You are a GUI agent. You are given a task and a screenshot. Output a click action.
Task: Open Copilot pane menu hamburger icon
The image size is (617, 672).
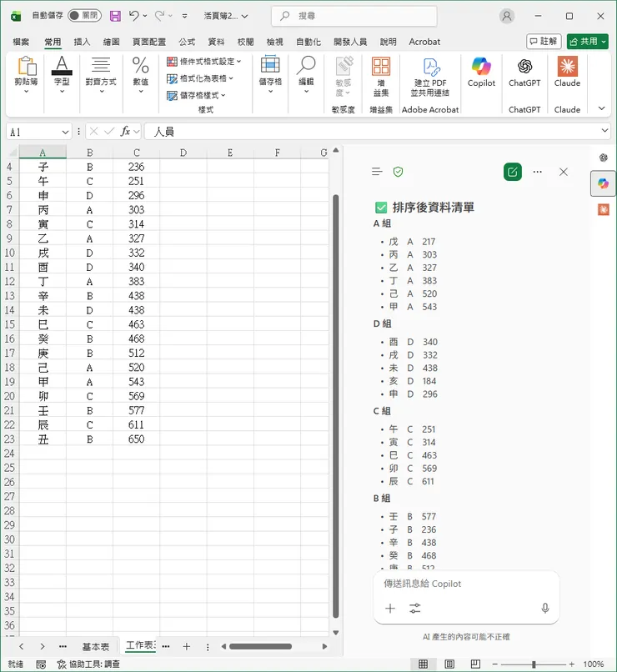[x=377, y=172]
